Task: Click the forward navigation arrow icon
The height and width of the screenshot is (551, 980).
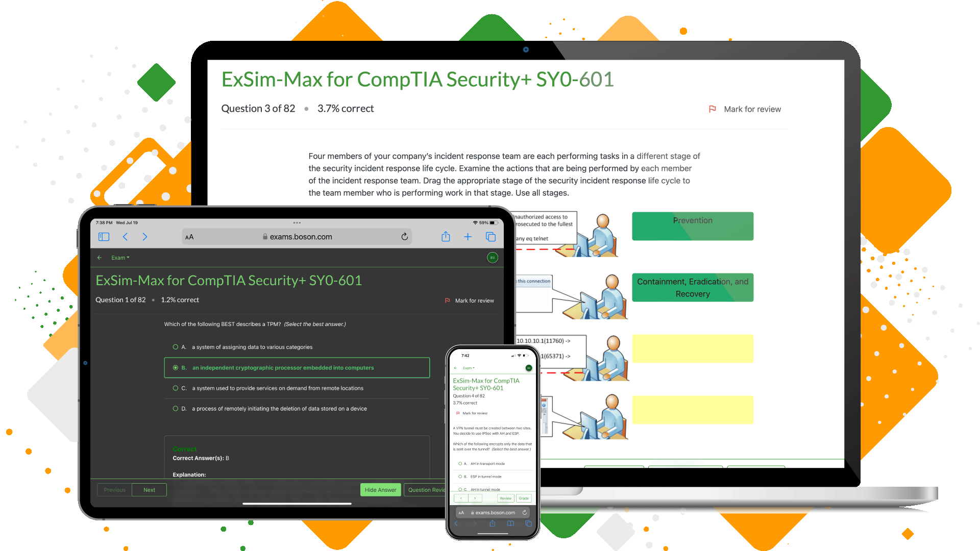Action: 145,237
